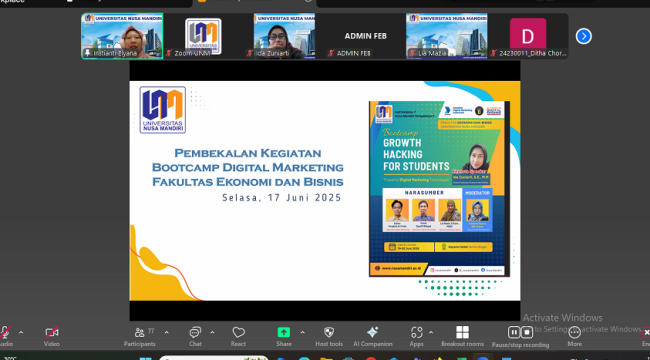This screenshot has height=360, width=650.
Task: Open the Apps icon
Action: (416, 332)
